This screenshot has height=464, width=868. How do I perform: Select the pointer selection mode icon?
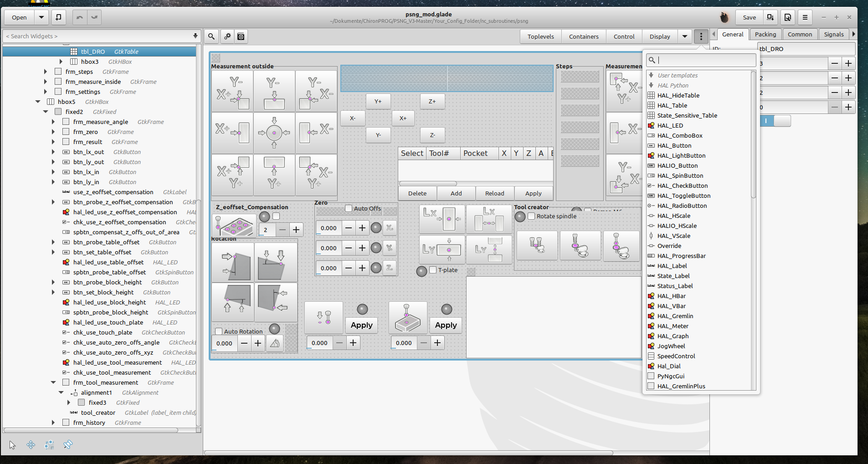click(x=12, y=445)
